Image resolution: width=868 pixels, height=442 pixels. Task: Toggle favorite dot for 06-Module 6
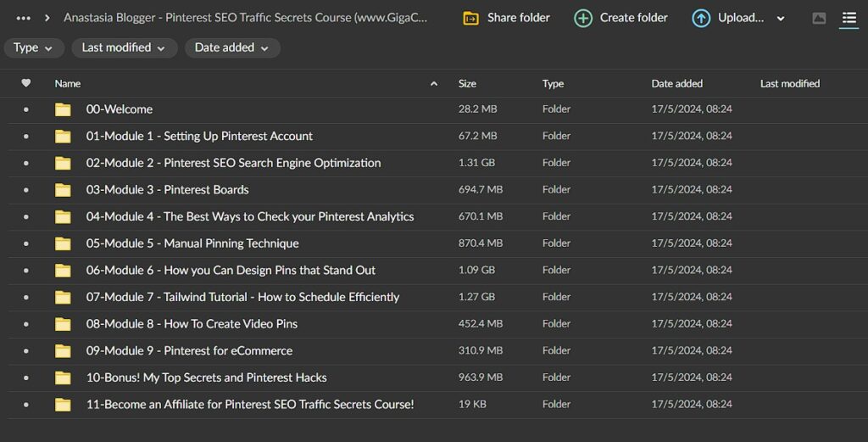[26, 271]
